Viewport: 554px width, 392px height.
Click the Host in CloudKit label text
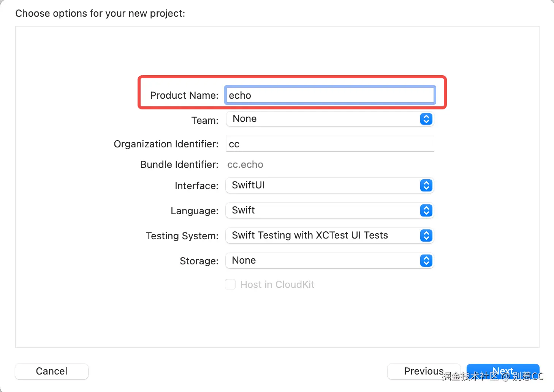(277, 285)
